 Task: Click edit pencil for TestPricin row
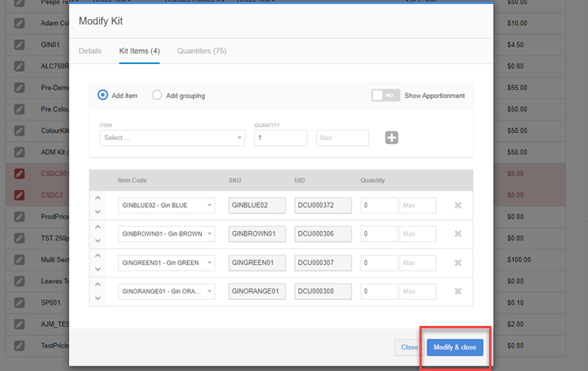(x=20, y=346)
